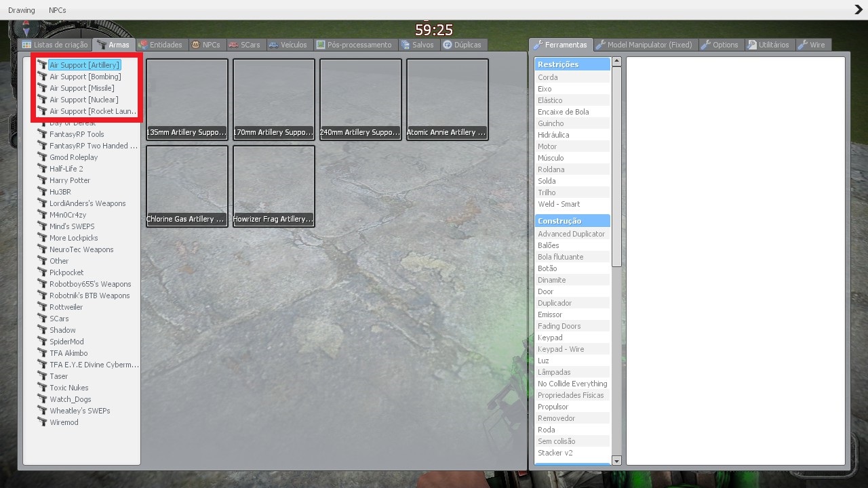Click the tool list scrollbar up arrow

tap(616, 61)
